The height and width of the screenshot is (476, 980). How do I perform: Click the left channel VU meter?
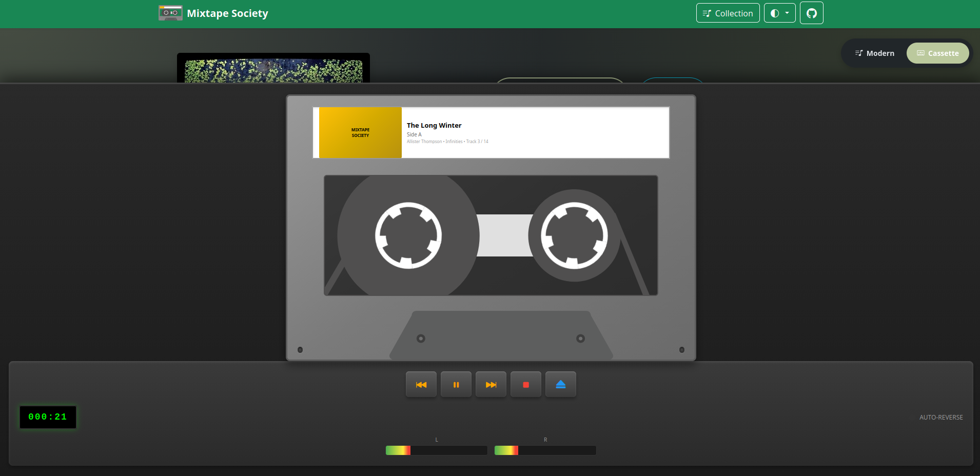click(436, 450)
